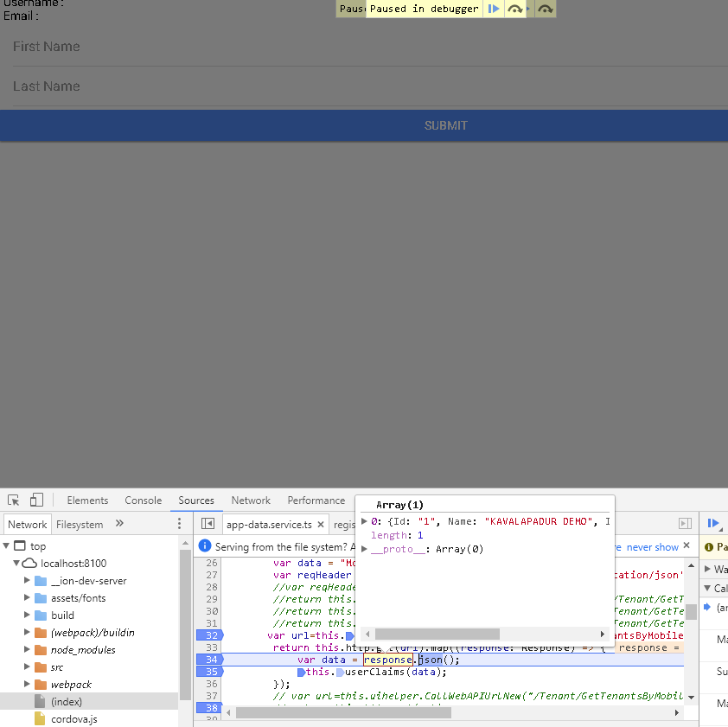Viewport: 728px width, 727px height.
Task: Resume script execution in paused overlay
Action: (494, 9)
